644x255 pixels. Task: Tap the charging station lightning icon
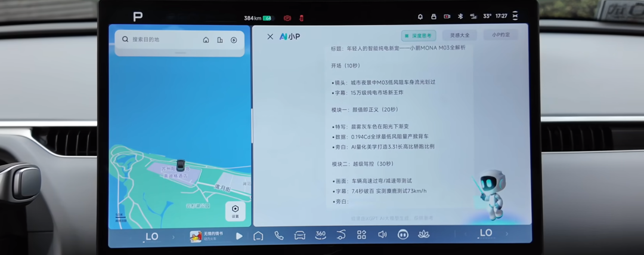point(234,40)
